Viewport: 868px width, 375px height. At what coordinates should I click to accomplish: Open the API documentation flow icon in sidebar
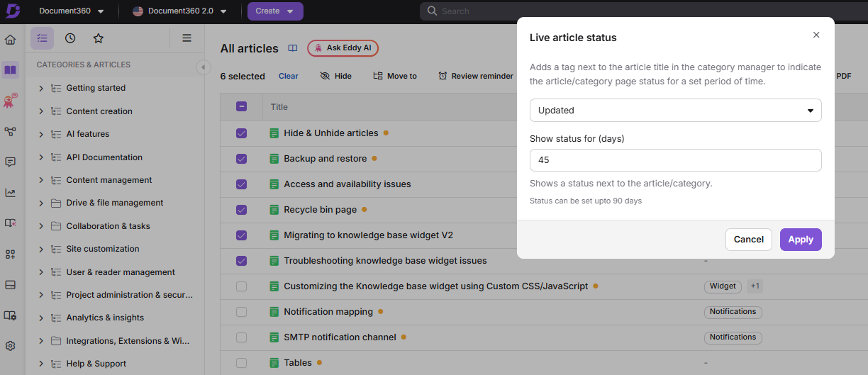tap(10, 132)
